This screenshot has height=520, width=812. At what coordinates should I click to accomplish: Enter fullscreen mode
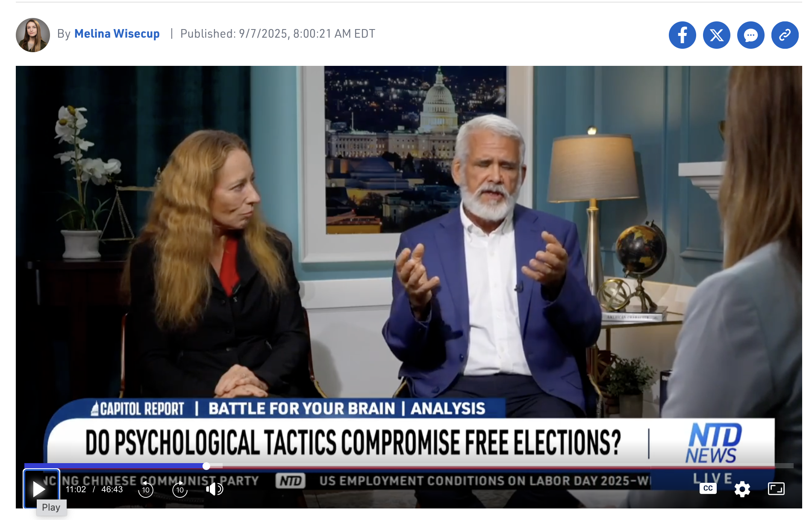[776, 488]
